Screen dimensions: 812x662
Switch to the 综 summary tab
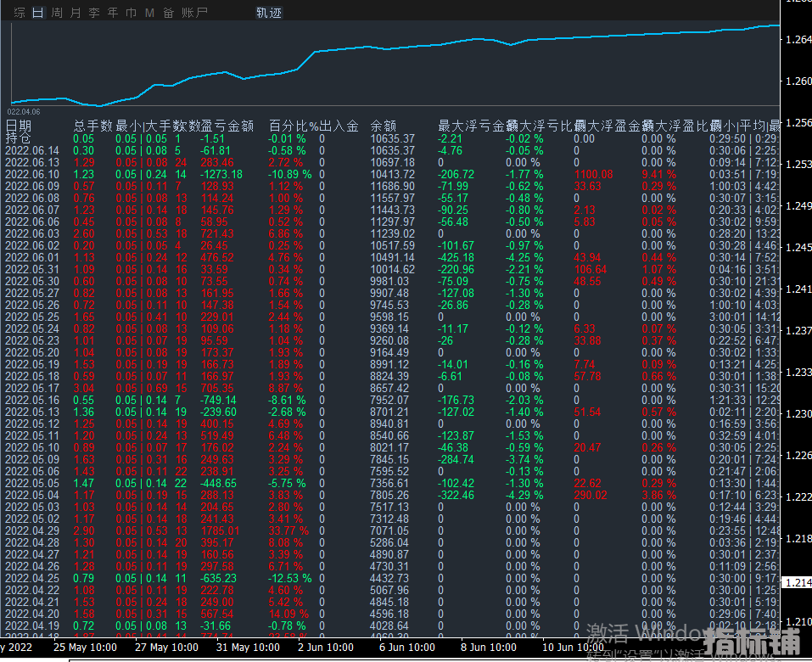(x=20, y=13)
